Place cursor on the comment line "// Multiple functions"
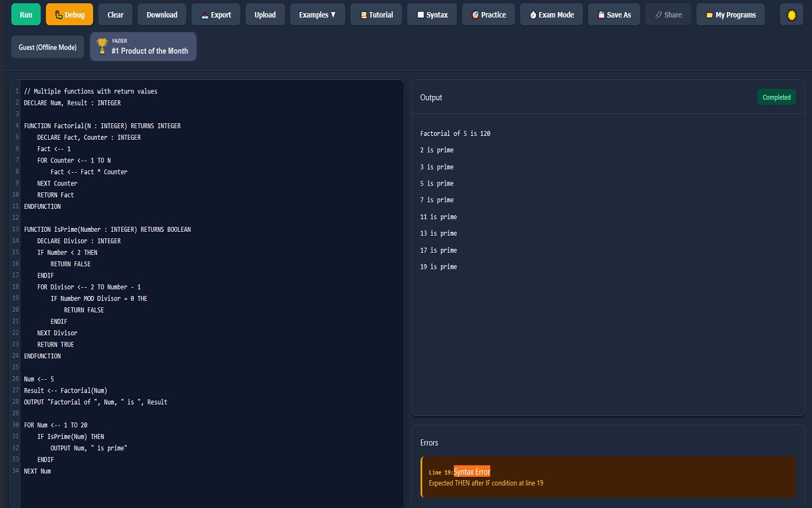Screen dimensions: 812x508 point(91,91)
